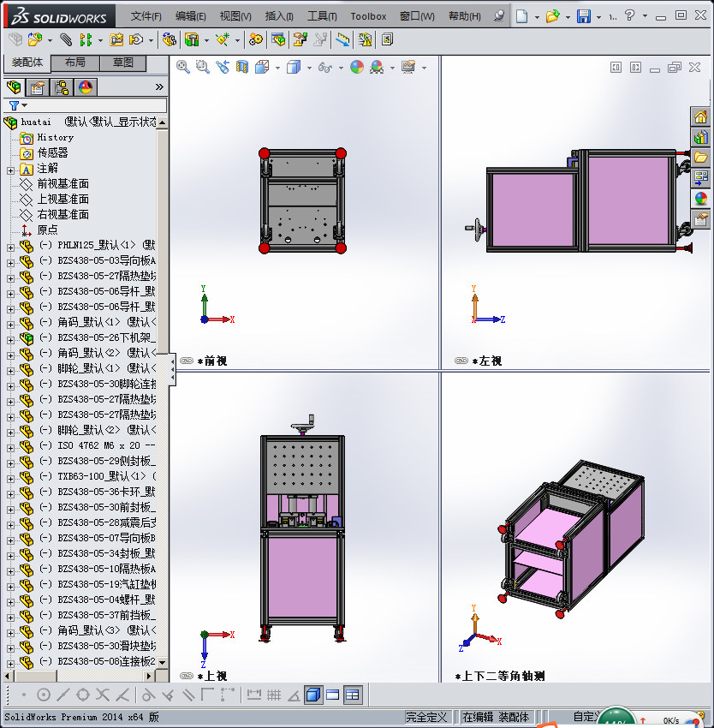This screenshot has width=714, height=728.
Task: Click the Exploded View icon
Action: 300,40
